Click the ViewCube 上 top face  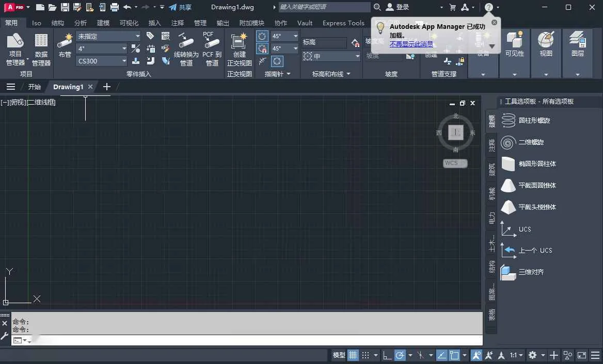click(x=456, y=133)
